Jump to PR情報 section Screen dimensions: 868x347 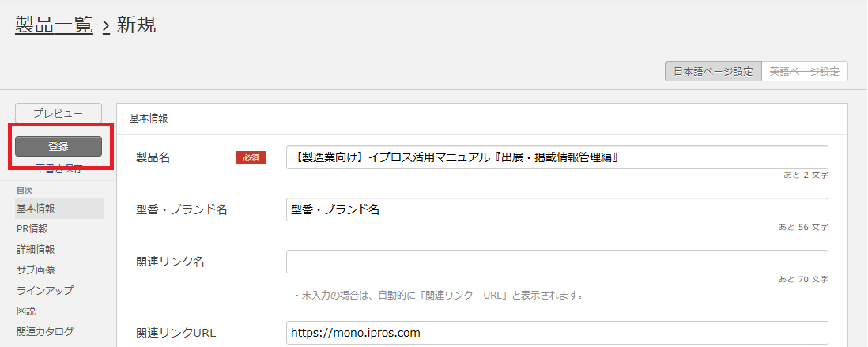click(32, 229)
